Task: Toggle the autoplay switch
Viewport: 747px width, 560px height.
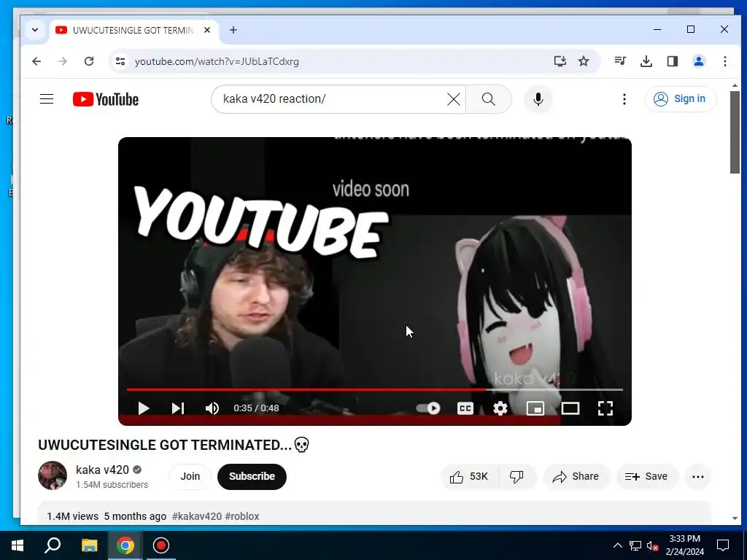Action: (x=428, y=408)
